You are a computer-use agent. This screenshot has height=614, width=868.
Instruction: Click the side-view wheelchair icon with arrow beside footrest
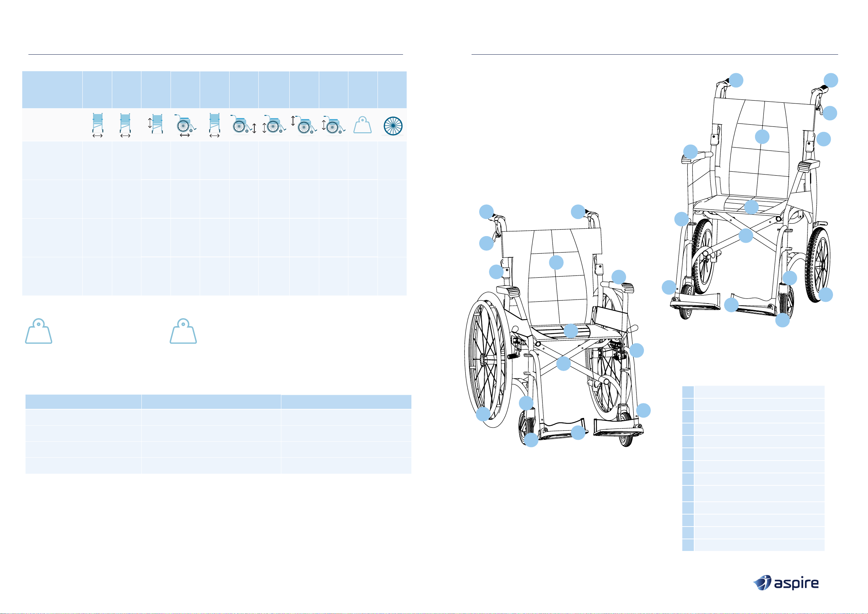(244, 124)
